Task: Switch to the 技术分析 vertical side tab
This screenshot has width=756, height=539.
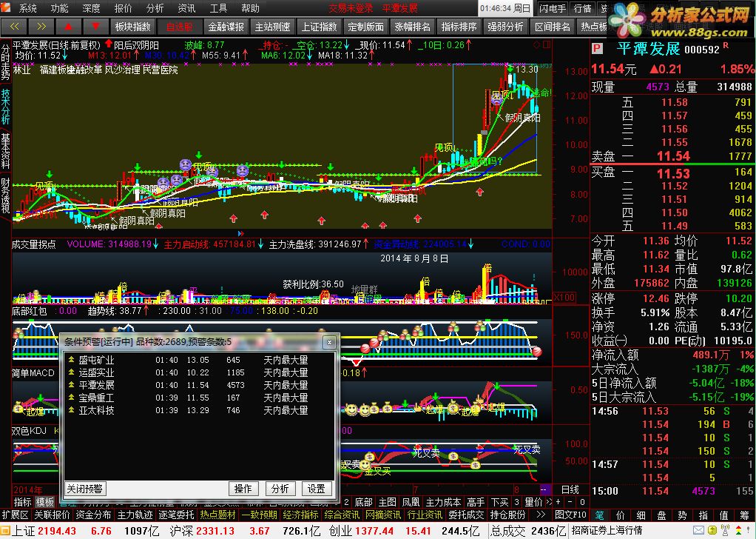Action: pos(5,106)
